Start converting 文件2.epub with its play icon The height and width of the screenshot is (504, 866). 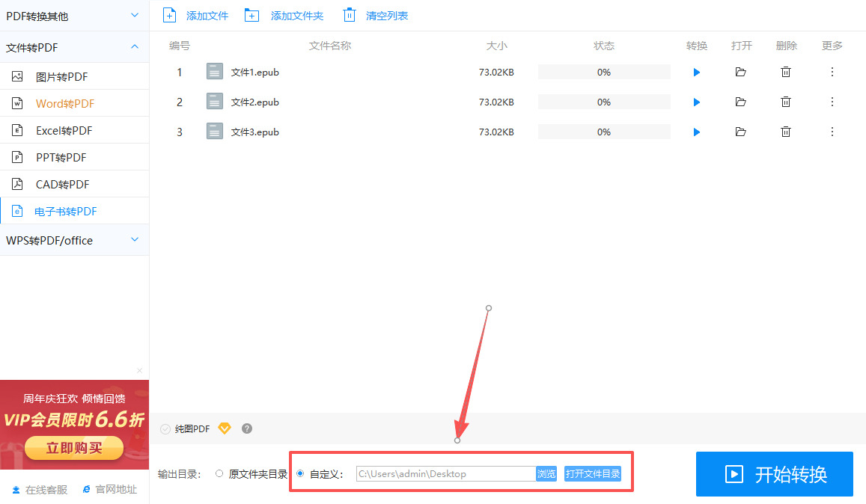(696, 102)
